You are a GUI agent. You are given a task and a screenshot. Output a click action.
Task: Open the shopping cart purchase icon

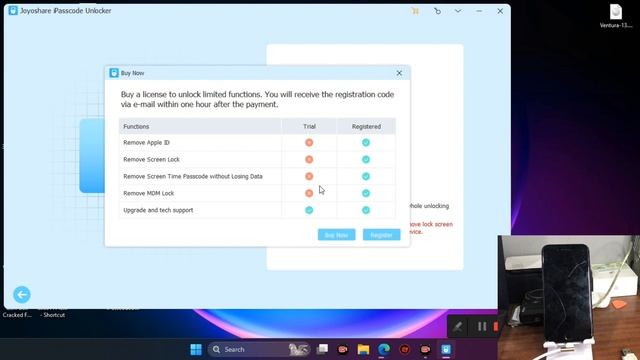(415, 11)
